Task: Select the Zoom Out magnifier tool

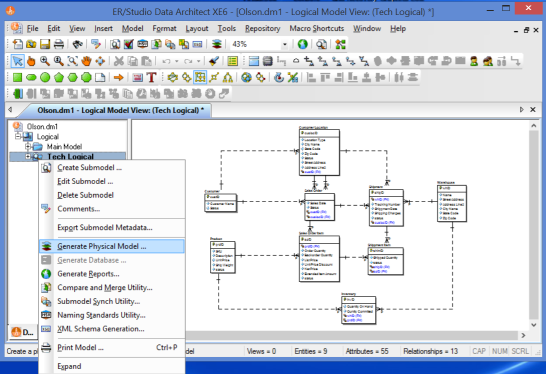Action: [58, 61]
